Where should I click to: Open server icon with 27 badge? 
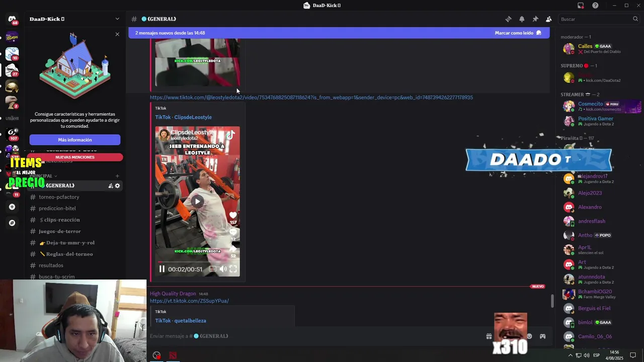pyautogui.click(x=12, y=69)
